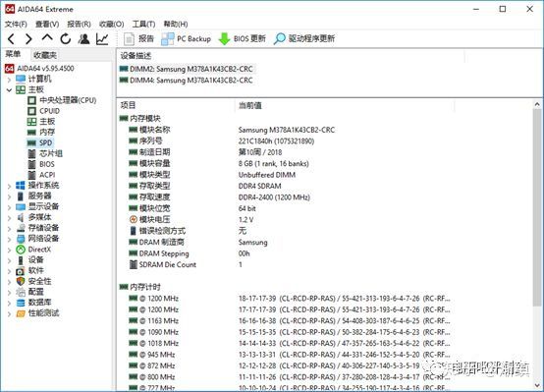The width and height of the screenshot is (544, 392).
Task: Click the 模块名称 row
Action: [232, 130]
